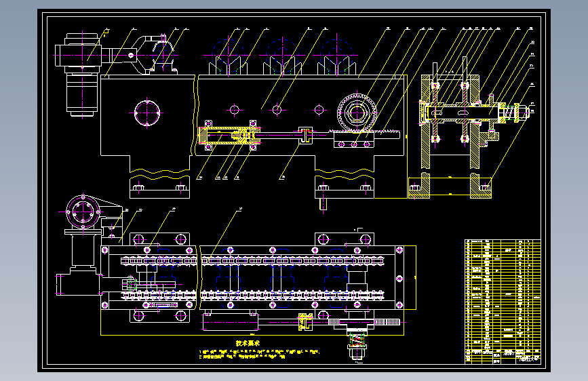Image resolution: width=588 pixels, height=381 pixels.
Task: Select the red-green spring in the plan view
Action: (x=357, y=340)
